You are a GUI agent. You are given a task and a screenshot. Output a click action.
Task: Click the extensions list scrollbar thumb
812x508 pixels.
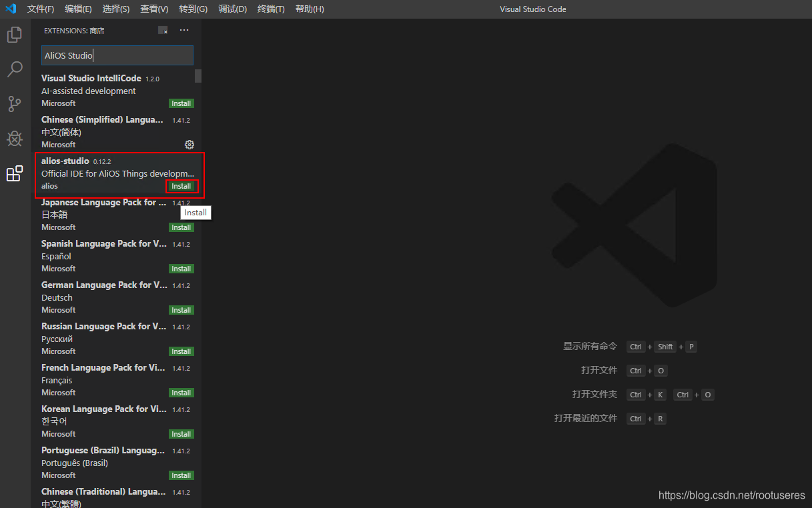point(198,75)
